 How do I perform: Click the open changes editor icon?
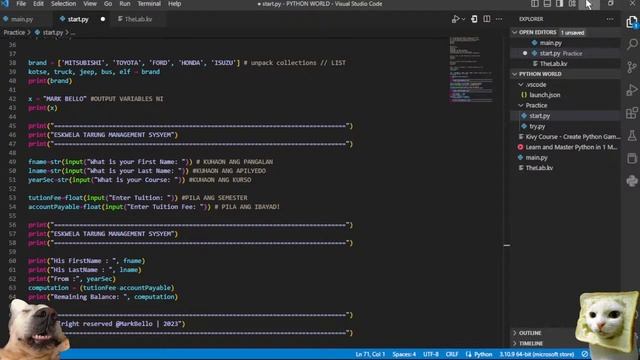coord(474,19)
